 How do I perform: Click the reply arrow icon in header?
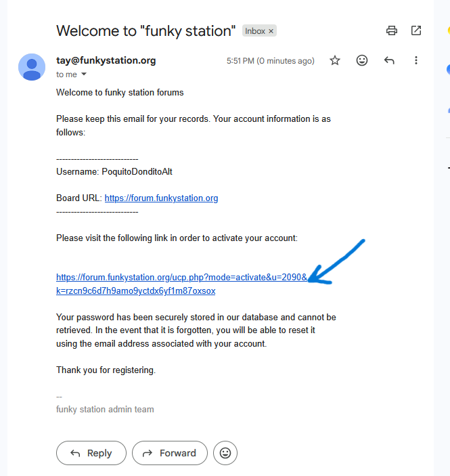(x=389, y=60)
